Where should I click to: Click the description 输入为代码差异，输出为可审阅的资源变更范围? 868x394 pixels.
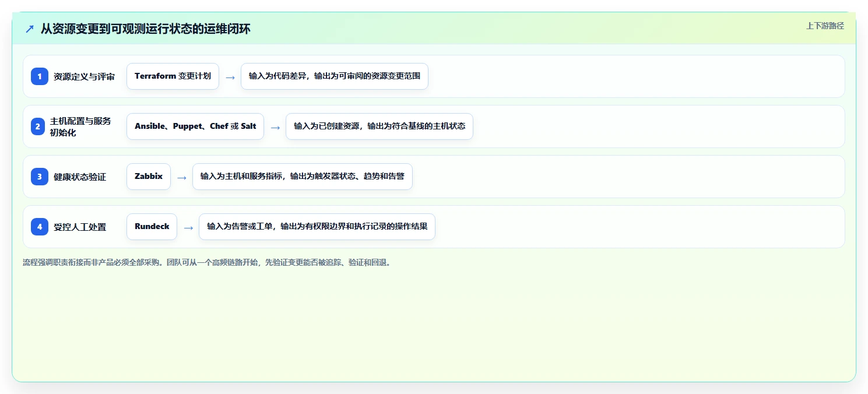pyautogui.click(x=335, y=76)
